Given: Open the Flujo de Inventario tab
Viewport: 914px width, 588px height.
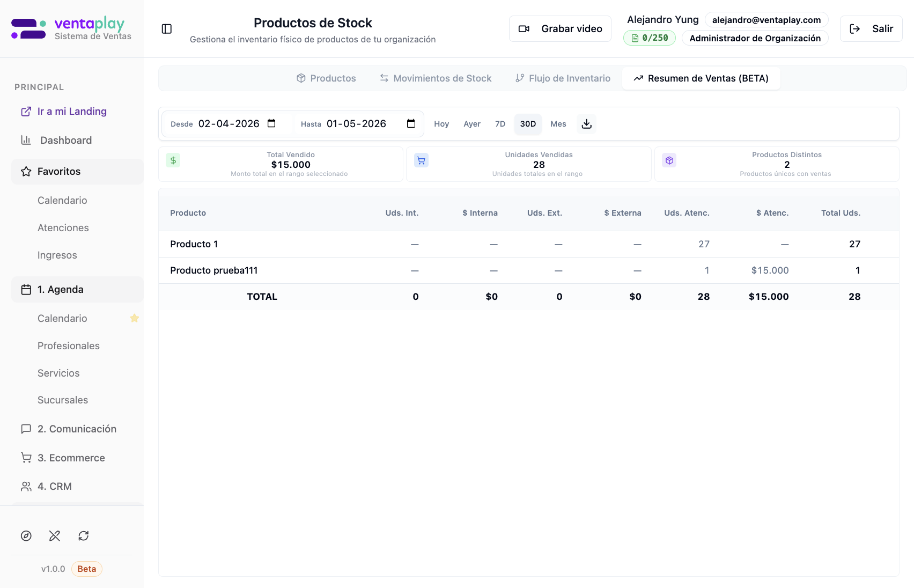Looking at the screenshot, I should pos(563,78).
